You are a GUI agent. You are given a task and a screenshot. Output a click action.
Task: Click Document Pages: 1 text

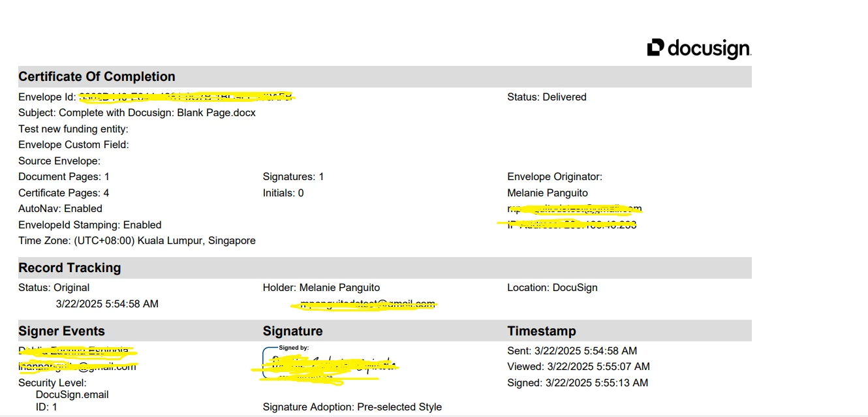[x=64, y=176]
